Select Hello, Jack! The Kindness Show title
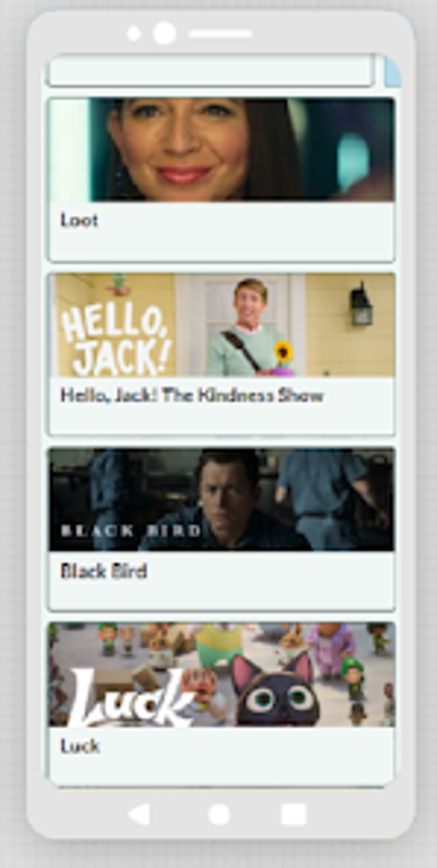The height and width of the screenshot is (868, 437). pos(192,395)
